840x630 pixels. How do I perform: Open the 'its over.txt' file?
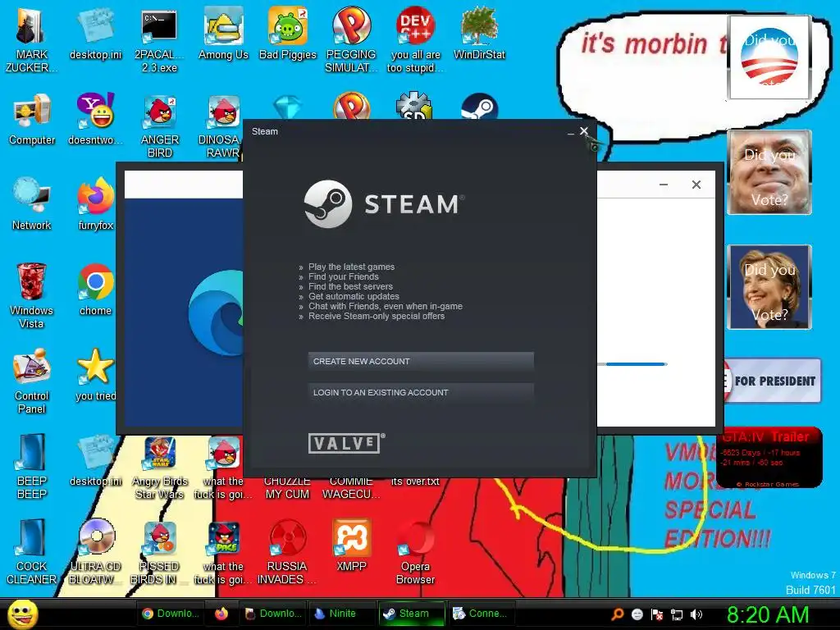pyautogui.click(x=415, y=481)
